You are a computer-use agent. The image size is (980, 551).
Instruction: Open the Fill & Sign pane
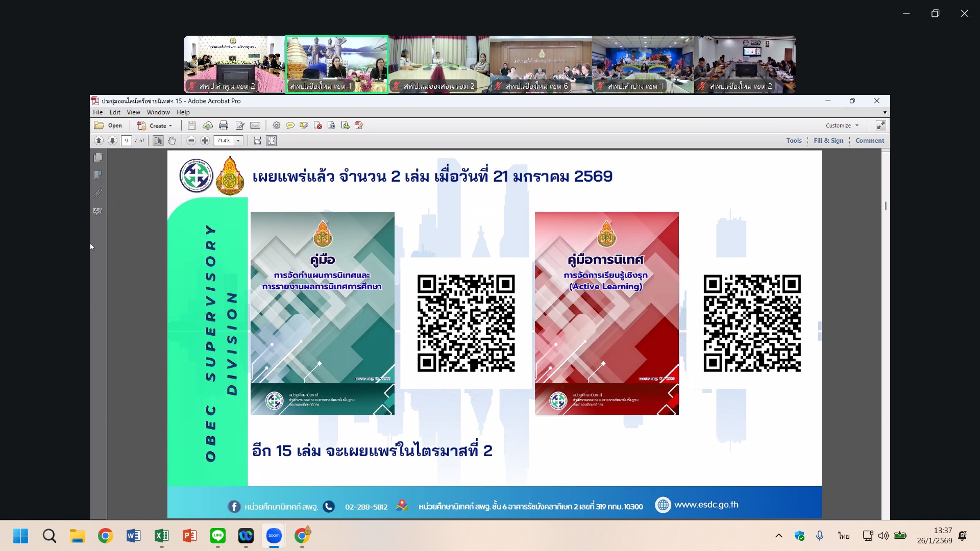pyautogui.click(x=828, y=141)
